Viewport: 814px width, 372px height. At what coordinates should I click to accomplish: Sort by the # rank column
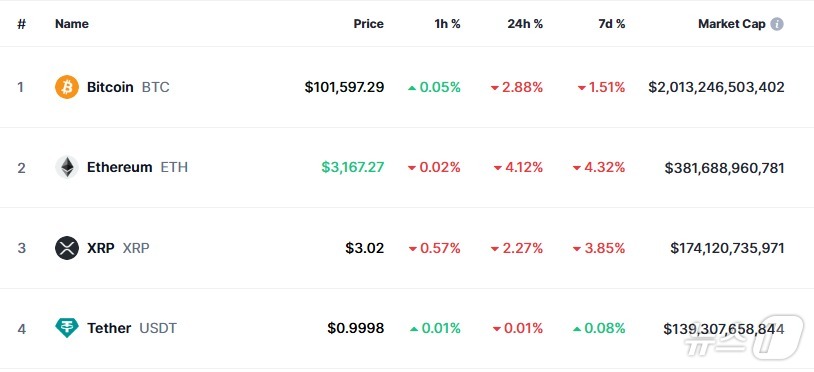(21, 24)
